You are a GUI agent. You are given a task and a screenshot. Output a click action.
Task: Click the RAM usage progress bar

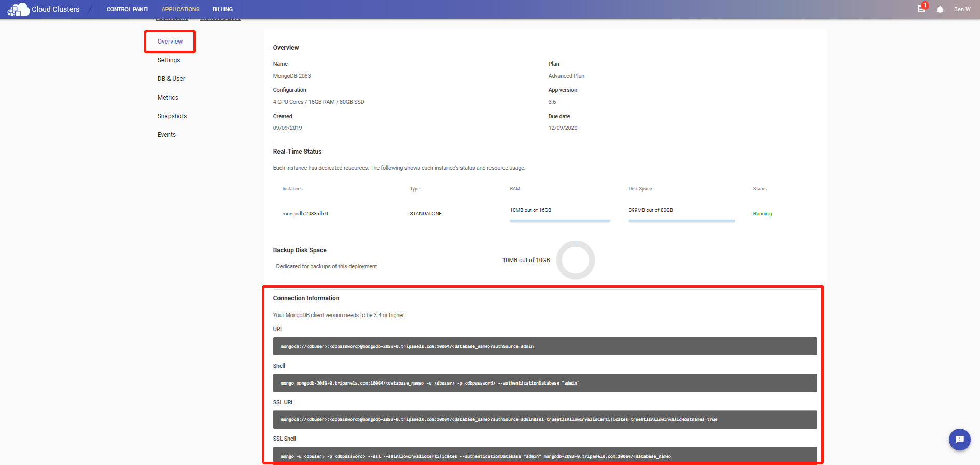pyautogui.click(x=560, y=221)
